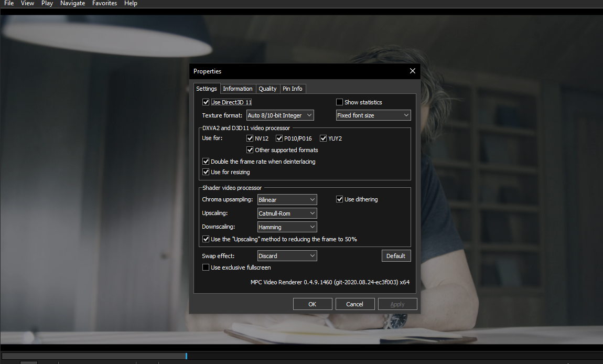Toggle Double the frame rate when deinterlacing
Image resolution: width=603 pixels, height=364 pixels.
coord(206,161)
